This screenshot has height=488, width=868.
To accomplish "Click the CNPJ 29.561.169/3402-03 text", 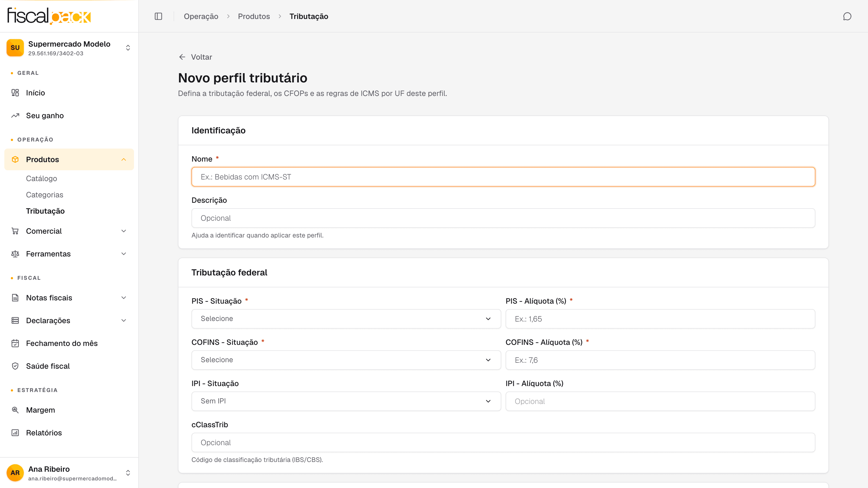I will [56, 53].
